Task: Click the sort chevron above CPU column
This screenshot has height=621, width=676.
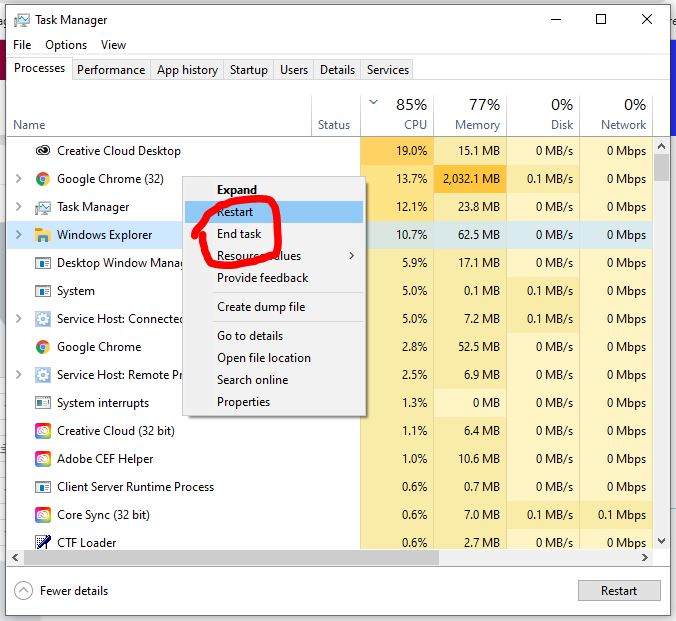Action: (374, 102)
